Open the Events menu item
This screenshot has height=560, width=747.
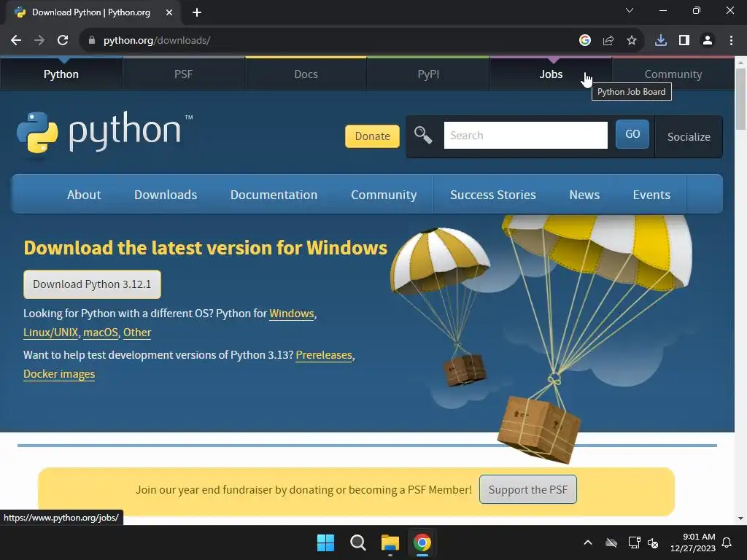pyautogui.click(x=651, y=195)
